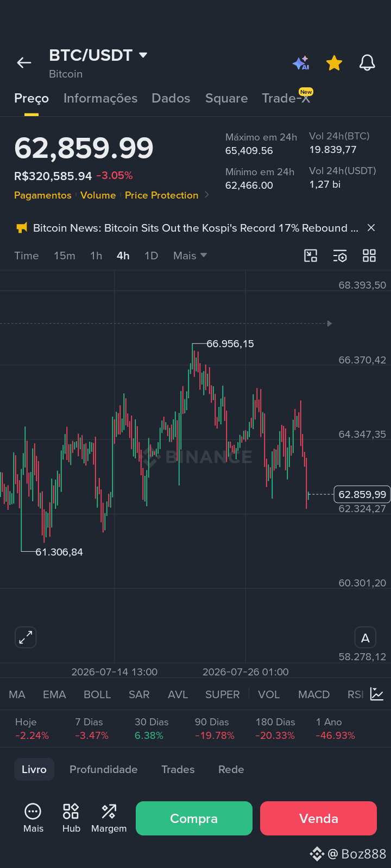The height and width of the screenshot is (868, 391).
Task: Enable the SAR indicator
Action: [x=139, y=694]
